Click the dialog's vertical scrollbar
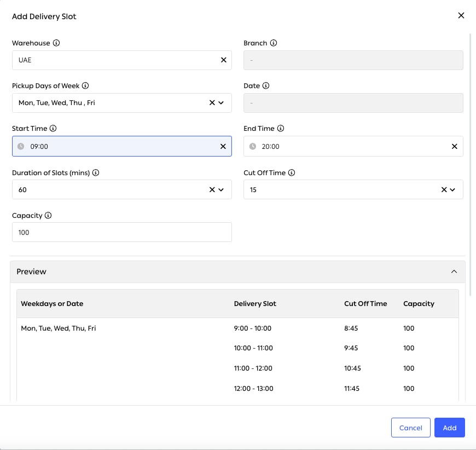The image size is (476, 450). click(470, 164)
